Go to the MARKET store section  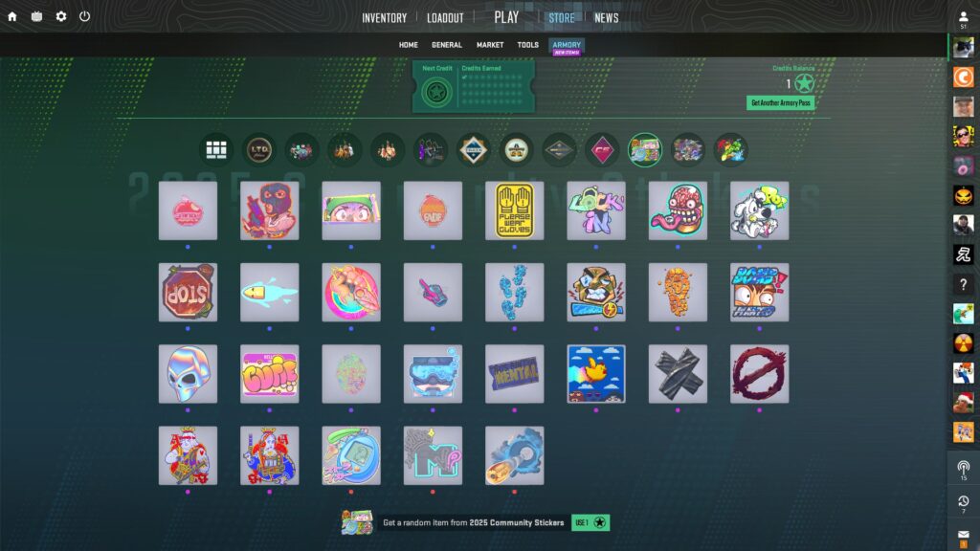pos(490,45)
